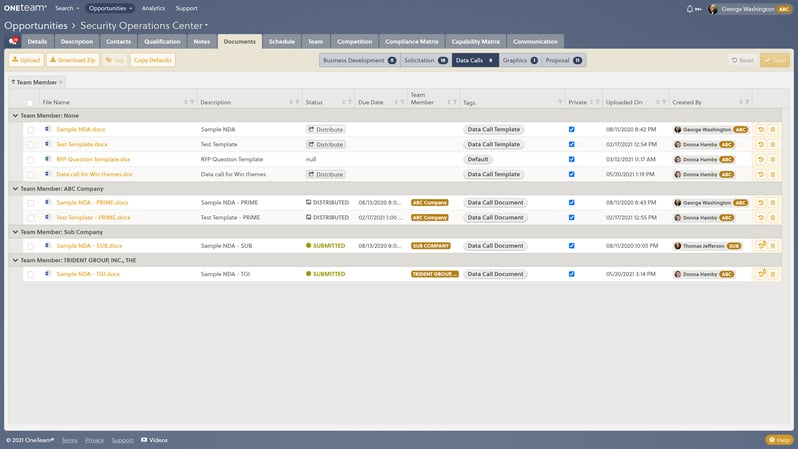Screen dimensions: 798x449
Task: Open the Privacy link in footer
Action: (94, 440)
